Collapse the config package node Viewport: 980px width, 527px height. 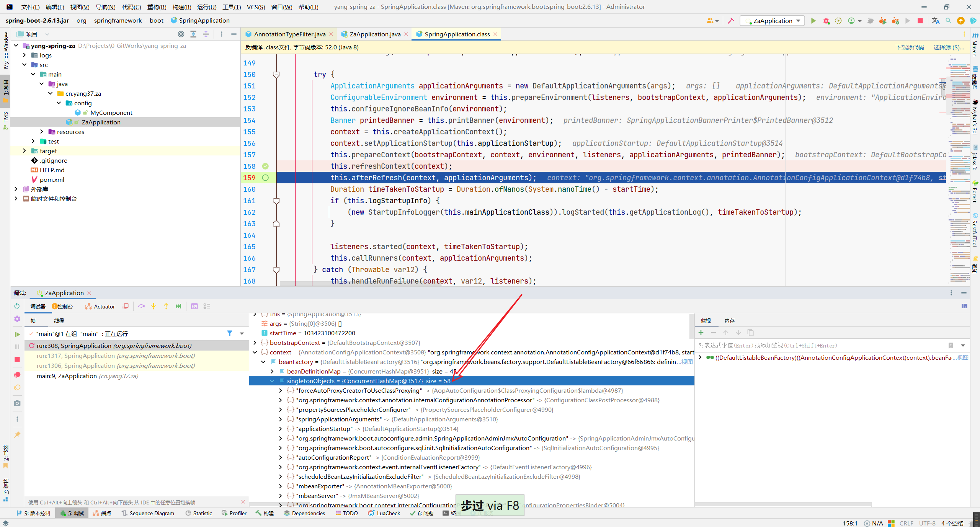click(59, 103)
